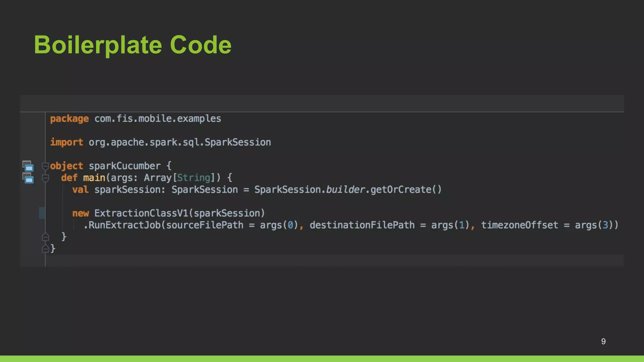Click fold end marker of sparkCucumber object
The width and height of the screenshot is (644, 362).
point(45,249)
